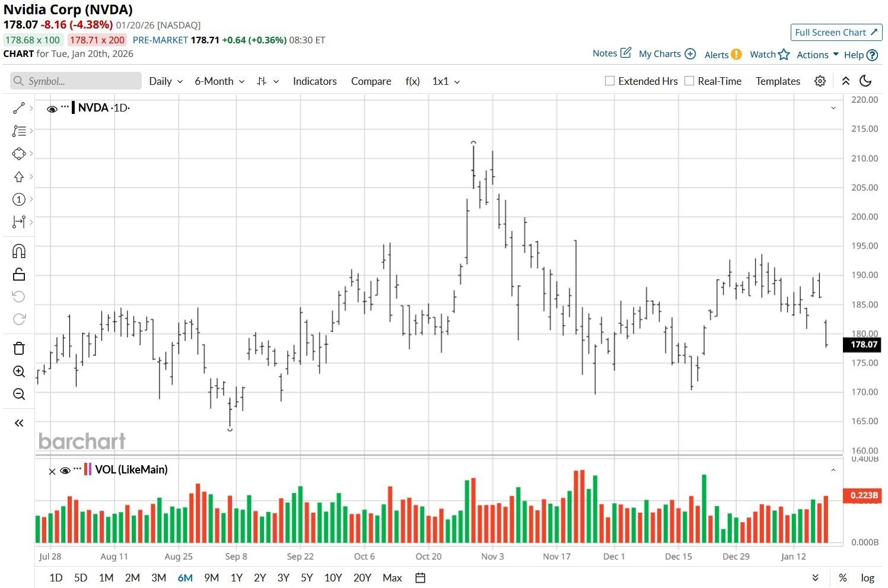Click the Notes edit icon
The height and width of the screenshot is (588, 888).
click(626, 53)
